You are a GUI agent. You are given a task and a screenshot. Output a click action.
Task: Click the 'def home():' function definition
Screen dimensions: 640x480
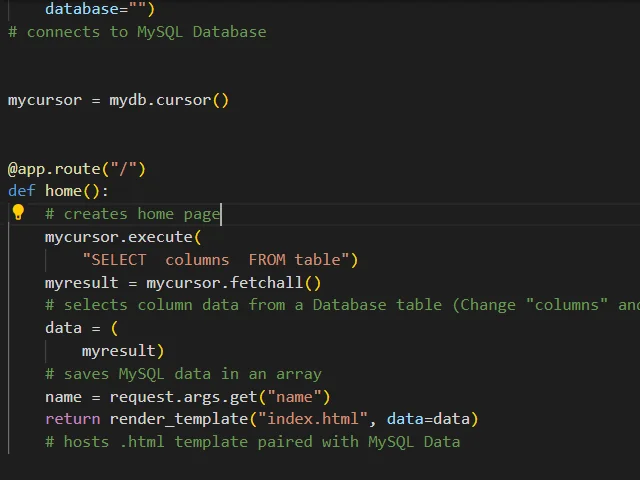tap(58, 191)
